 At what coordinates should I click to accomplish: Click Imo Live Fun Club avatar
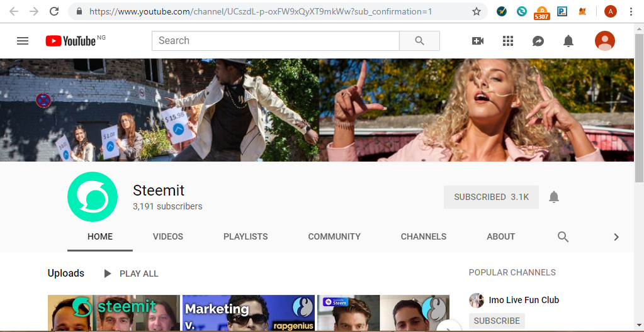[477, 301]
